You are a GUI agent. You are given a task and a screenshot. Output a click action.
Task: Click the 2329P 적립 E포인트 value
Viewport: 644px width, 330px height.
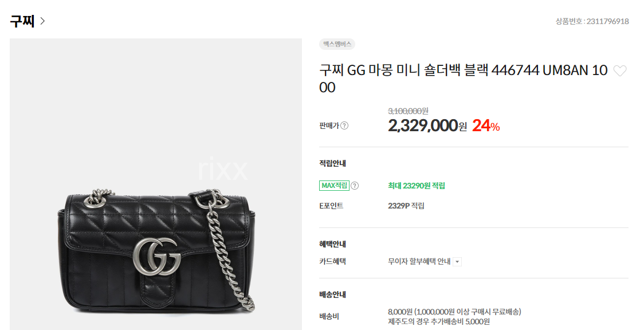pos(406,206)
